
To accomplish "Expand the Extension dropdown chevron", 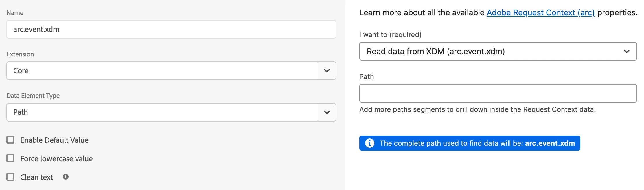I will pyautogui.click(x=327, y=71).
